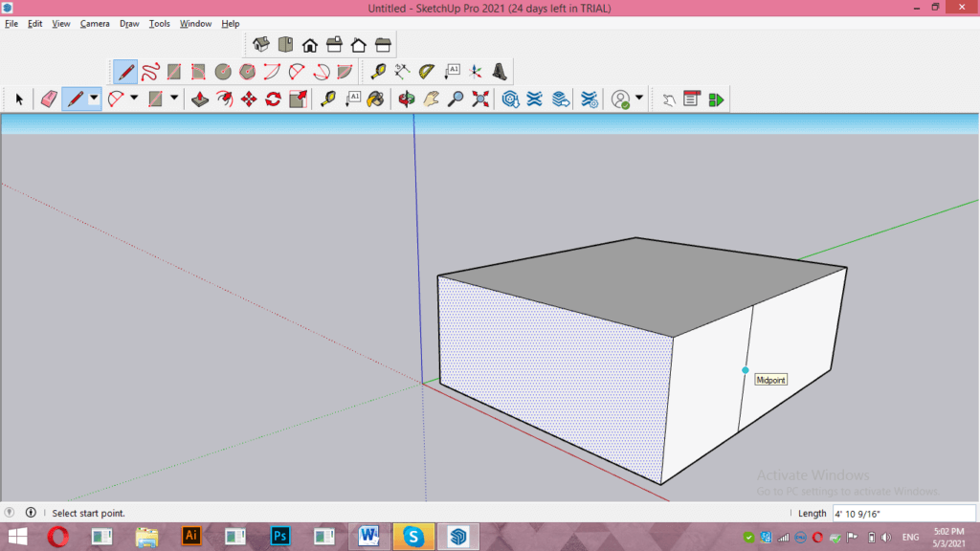Open the Send to LayOut tool
Viewport: 980px width, 551px height.
pyautogui.click(x=716, y=99)
